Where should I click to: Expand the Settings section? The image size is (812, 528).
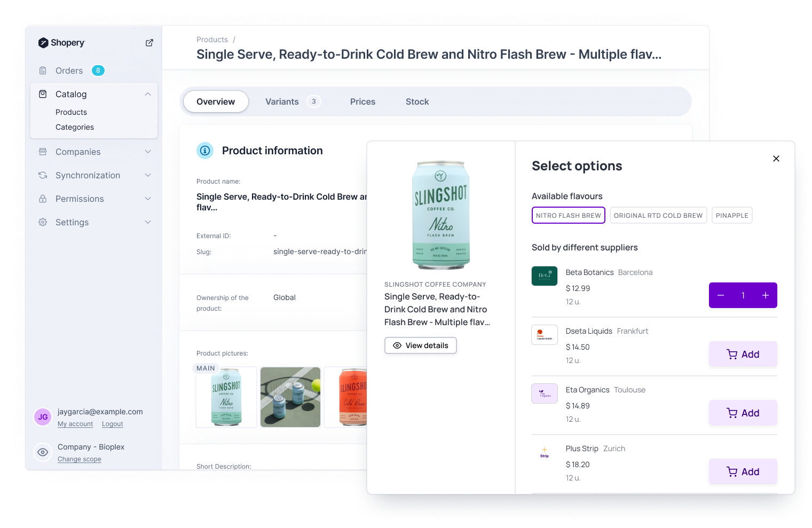(x=148, y=222)
